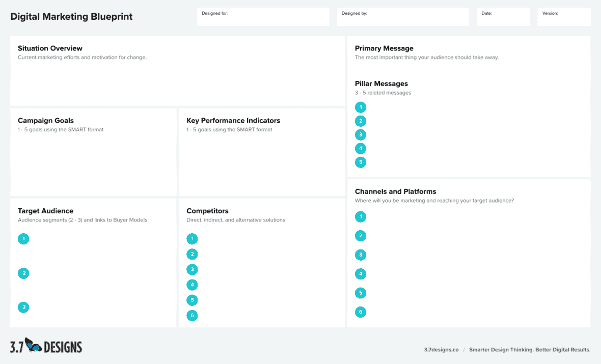Select marker 6 under Competitors
This screenshot has width=601, height=364.
pyautogui.click(x=192, y=315)
